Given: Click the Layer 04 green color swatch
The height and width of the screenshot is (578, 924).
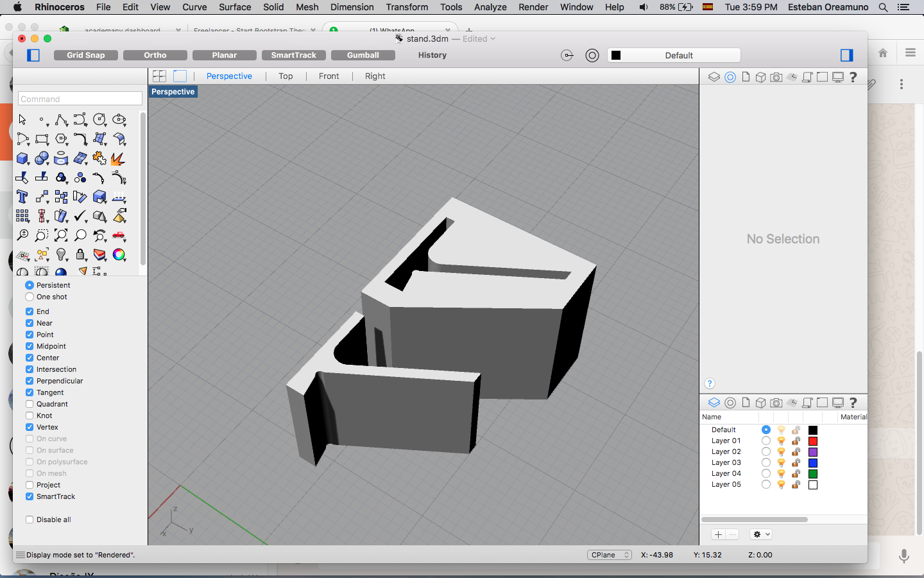Looking at the screenshot, I should tap(813, 474).
